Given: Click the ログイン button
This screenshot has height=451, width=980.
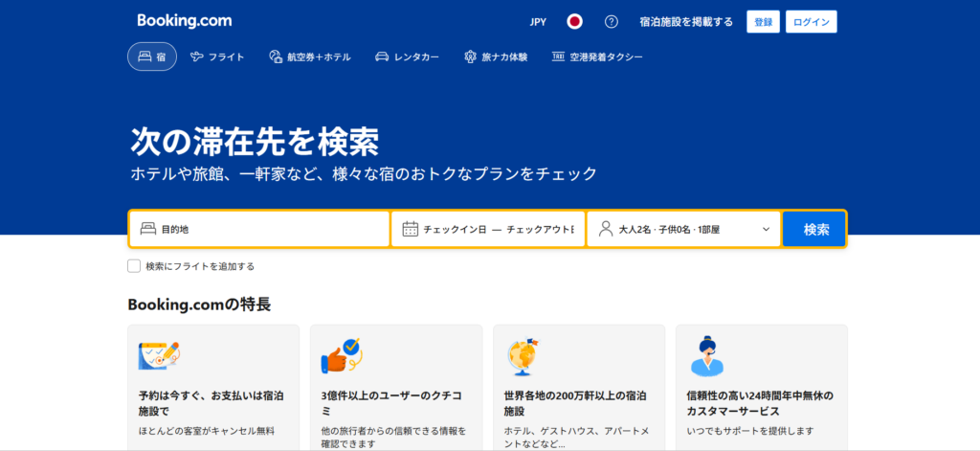Looking at the screenshot, I should point(811,21).
